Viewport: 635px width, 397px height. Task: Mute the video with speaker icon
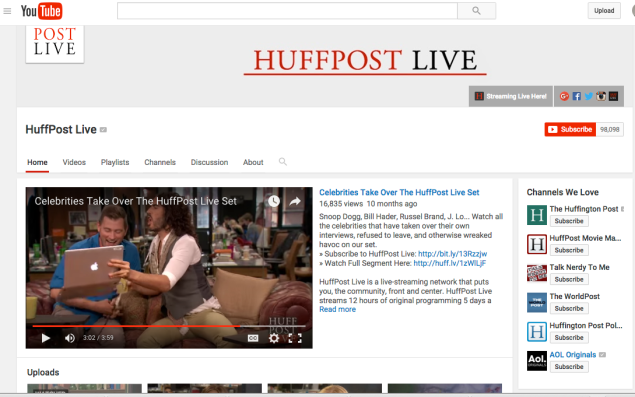point(70,338)
